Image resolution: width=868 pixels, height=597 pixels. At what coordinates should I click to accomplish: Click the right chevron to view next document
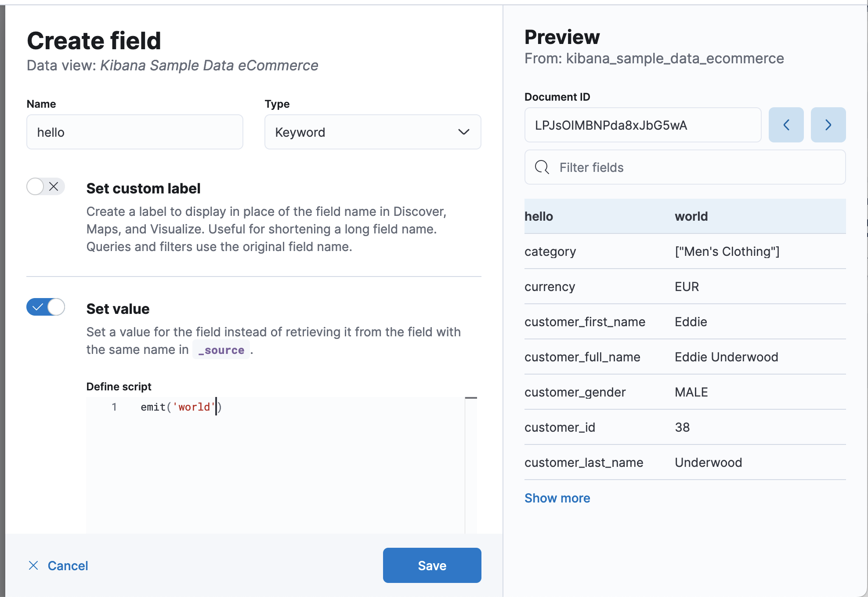tap(828, 125)
